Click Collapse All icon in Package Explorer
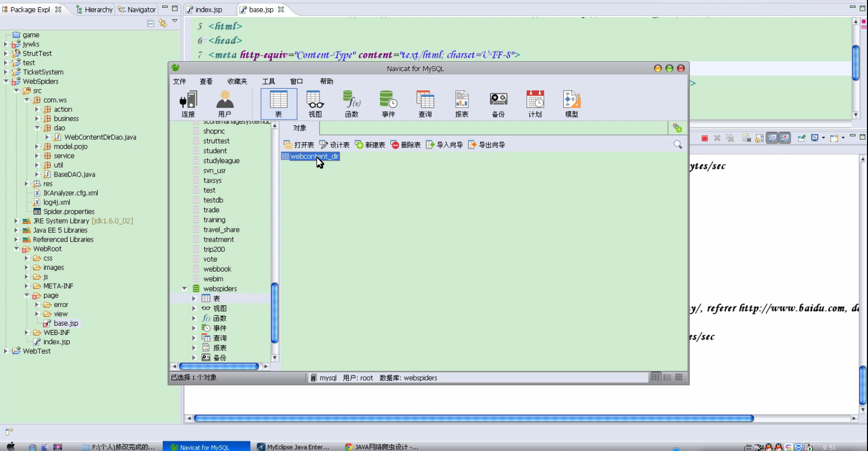 (150, 23)
